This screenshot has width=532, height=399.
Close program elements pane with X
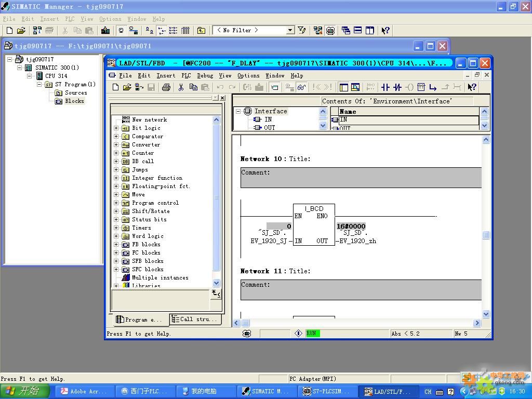pos(222,98)
